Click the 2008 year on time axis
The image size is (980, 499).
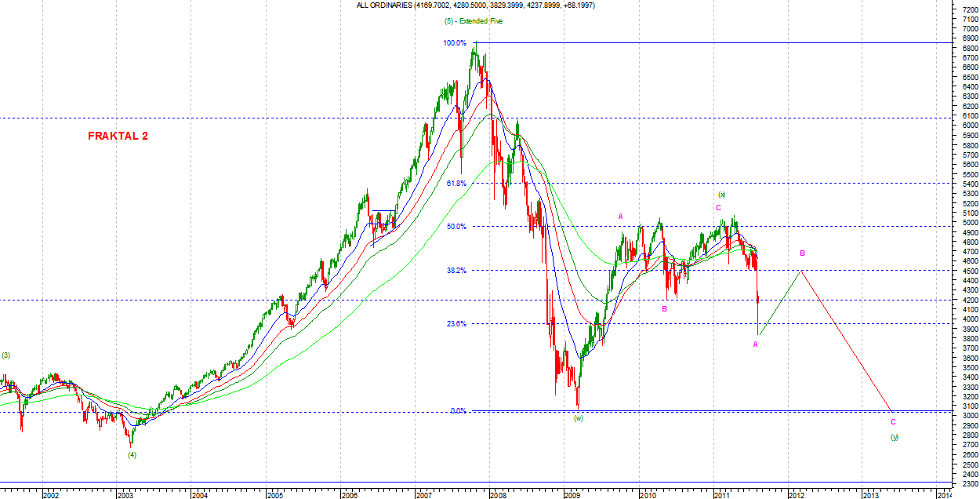click(x=497, y=495)
